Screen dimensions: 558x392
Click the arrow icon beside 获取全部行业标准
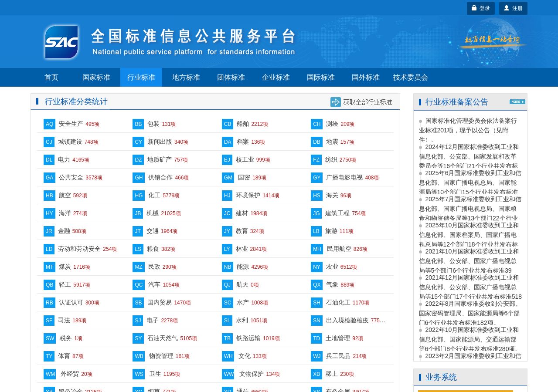click(336, 102)
